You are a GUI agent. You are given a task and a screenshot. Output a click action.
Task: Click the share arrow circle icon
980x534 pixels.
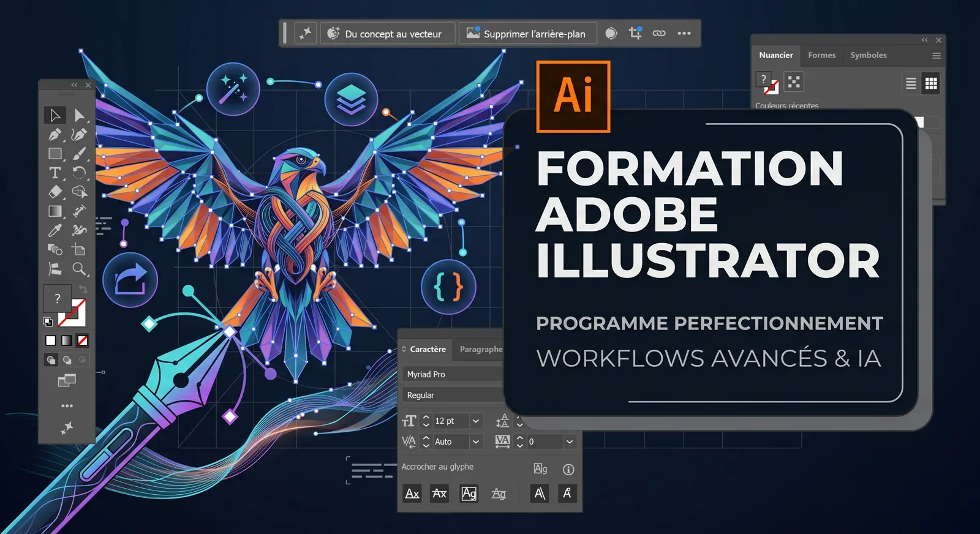pos(130,280)
